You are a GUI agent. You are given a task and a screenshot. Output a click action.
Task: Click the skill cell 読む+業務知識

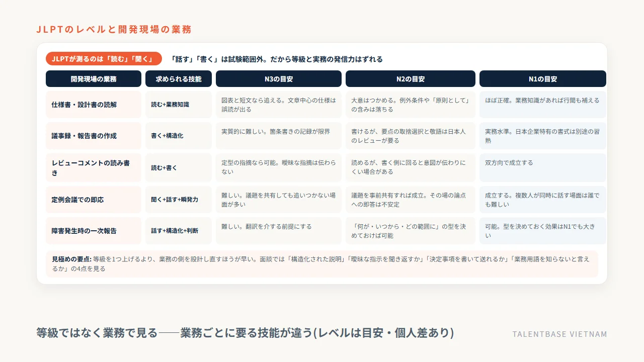pyautogui.click(x=179, y=105)
